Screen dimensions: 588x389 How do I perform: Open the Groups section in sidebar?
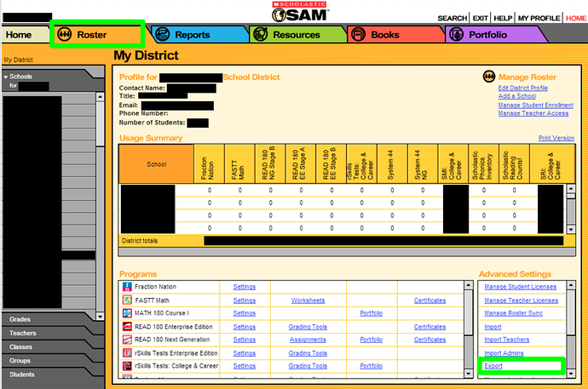[49, 361]
